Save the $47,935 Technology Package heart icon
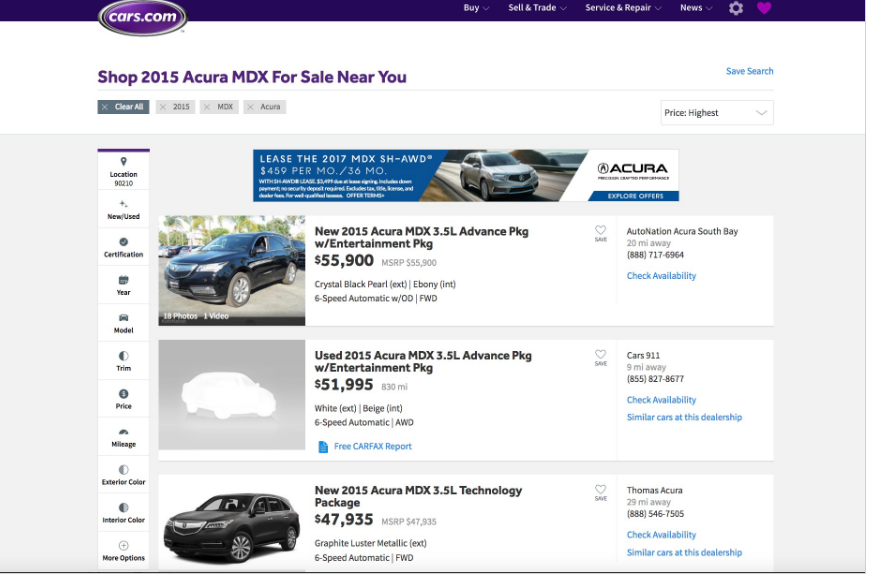 pyautogui.click(x=601, y=490)
